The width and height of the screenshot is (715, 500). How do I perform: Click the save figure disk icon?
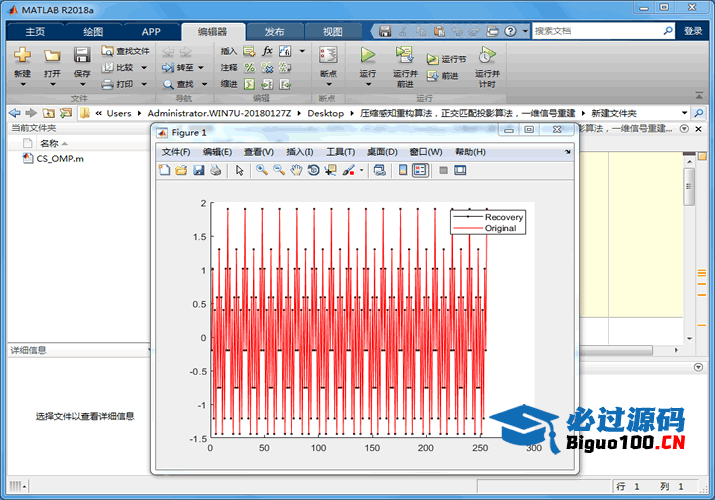pos(198,170)
